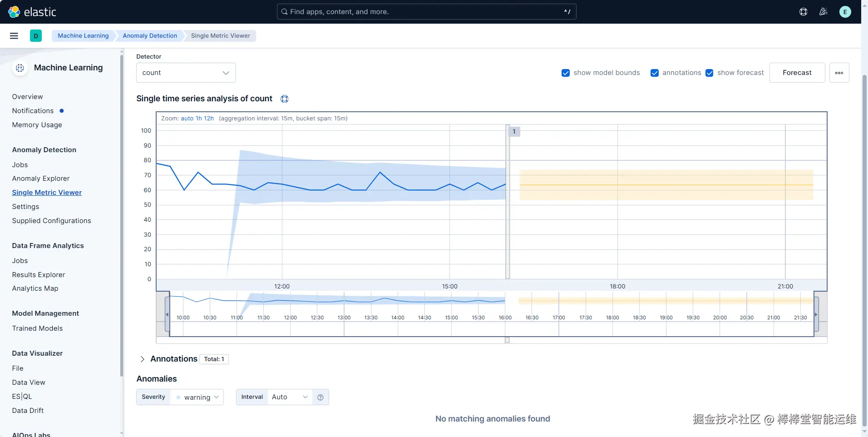The width and height of the screenshot is (868, 437).
Task: Set chart zoom to 12h
Action: pyautogui.click(x=209, y=119)
